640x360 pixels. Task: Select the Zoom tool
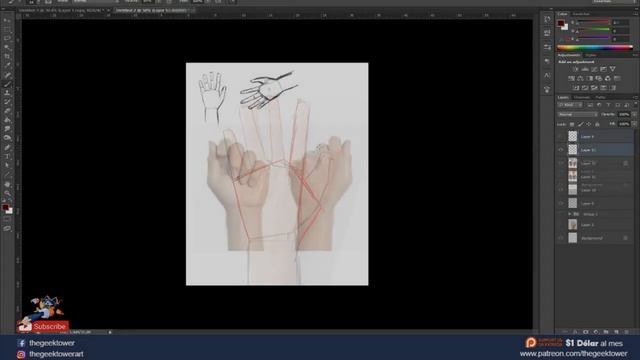pos(7,193)
